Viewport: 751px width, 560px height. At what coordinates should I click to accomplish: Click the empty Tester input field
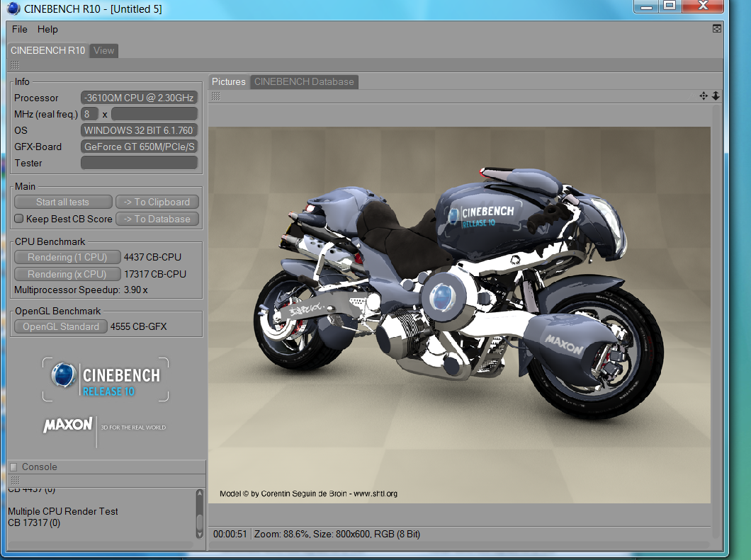point(139,163)
